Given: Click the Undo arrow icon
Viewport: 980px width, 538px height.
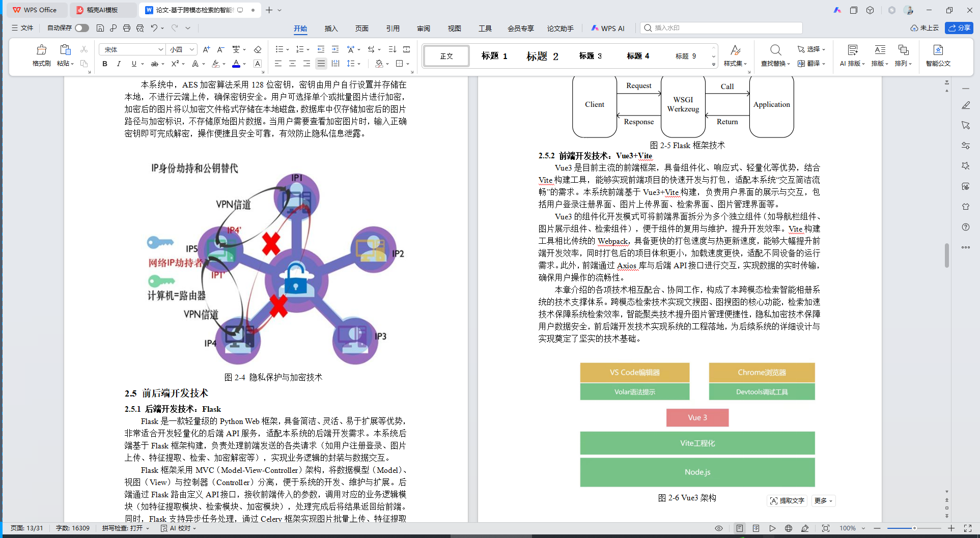Looking at the screenshot, I should [x=154, y=28].
